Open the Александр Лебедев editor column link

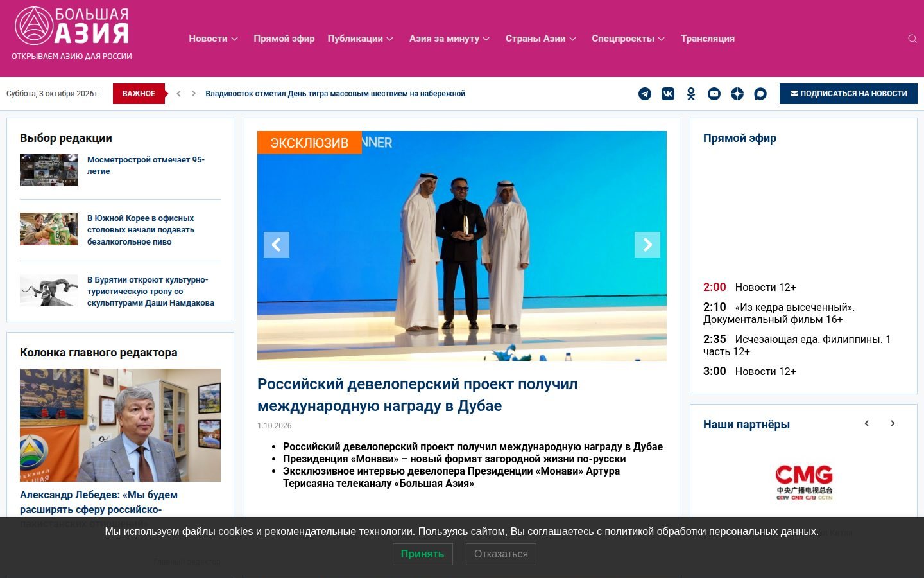click(x=99, y=509)
